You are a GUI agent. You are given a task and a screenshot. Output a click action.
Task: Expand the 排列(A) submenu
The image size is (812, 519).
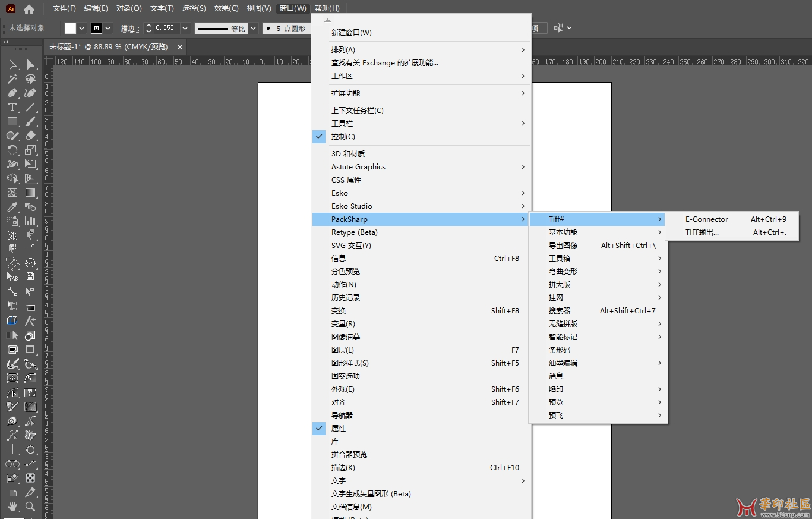[421, 50]
